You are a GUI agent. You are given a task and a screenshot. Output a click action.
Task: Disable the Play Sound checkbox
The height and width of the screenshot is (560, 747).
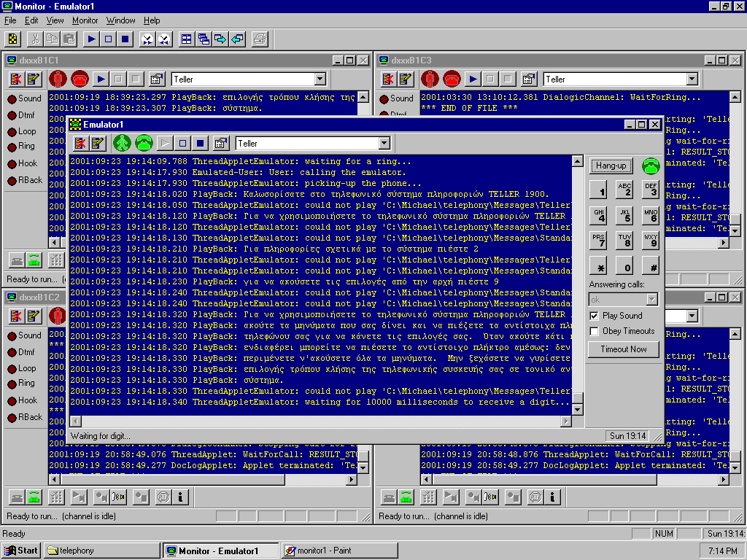pos(594,316)
